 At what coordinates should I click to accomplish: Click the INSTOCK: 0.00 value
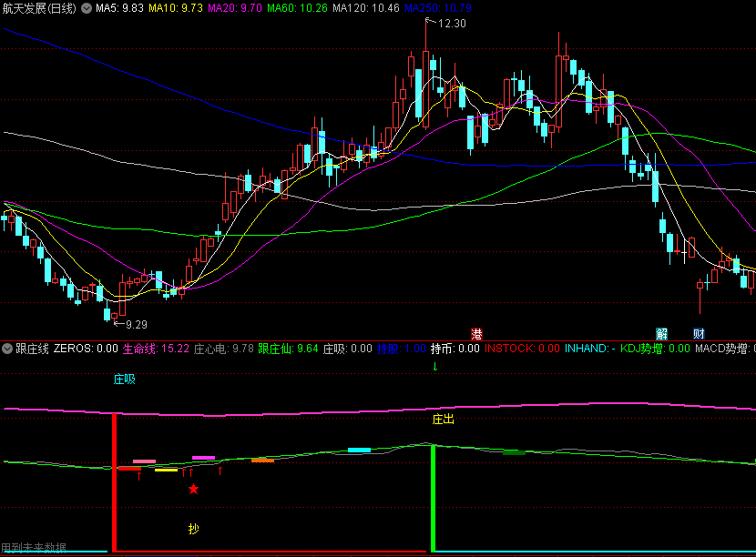pyautogui.click(x=522, y=349)
